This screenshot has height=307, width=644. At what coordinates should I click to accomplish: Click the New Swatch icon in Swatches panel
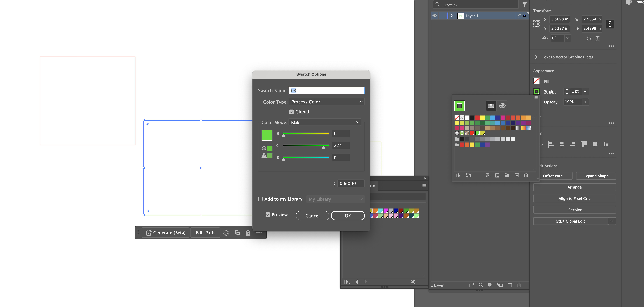click(x=517, y=176)
